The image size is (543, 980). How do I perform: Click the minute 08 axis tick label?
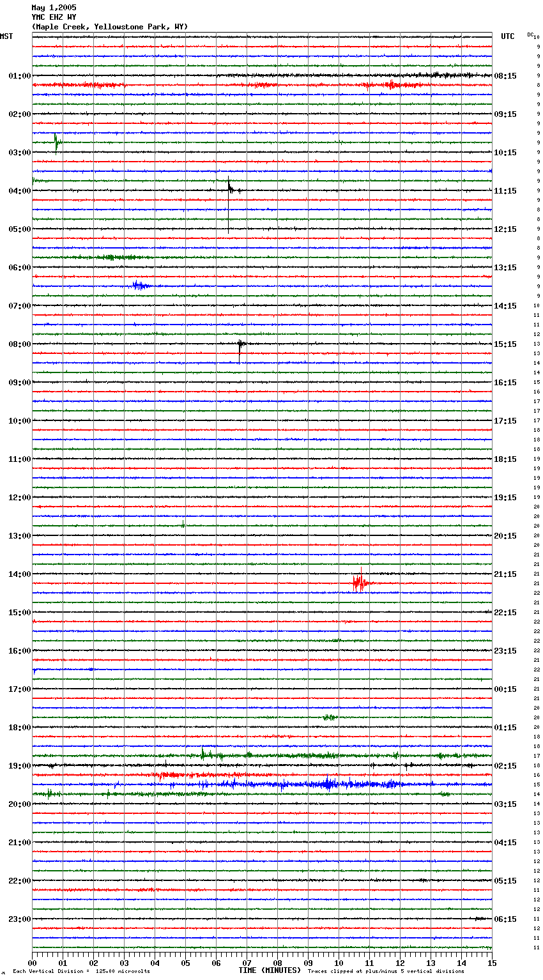click(x=277, y=963)
